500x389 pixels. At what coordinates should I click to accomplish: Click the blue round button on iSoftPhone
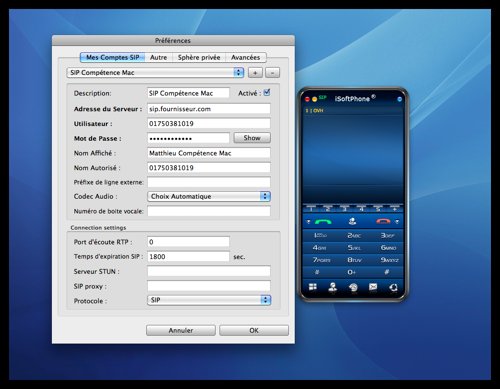pos(399,99)
